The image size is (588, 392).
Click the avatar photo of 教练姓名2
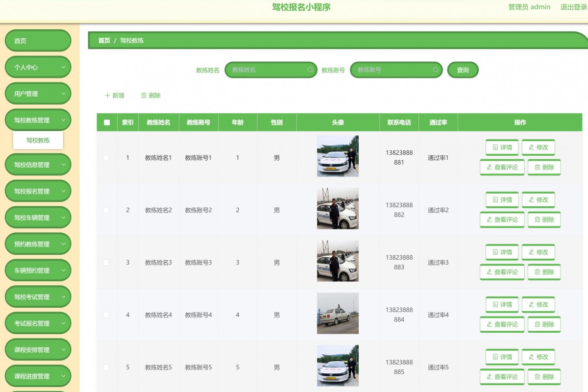click(338, 208)
